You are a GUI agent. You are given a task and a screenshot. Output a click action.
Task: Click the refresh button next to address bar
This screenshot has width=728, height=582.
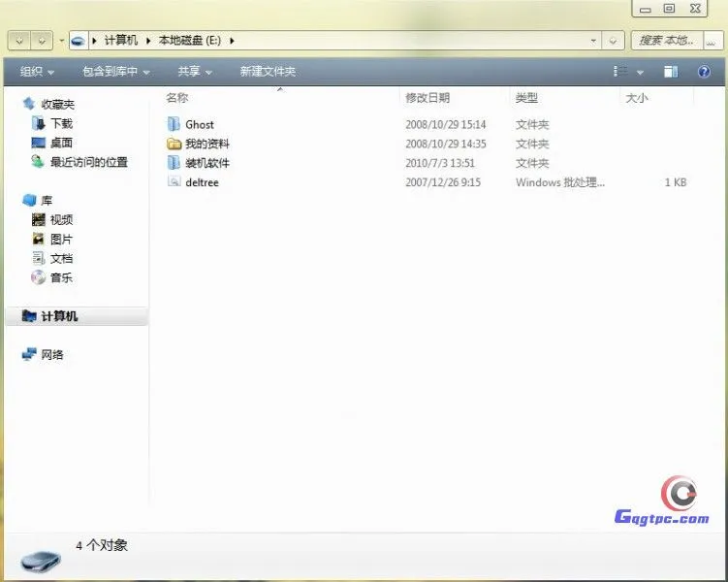coord(613,41)
